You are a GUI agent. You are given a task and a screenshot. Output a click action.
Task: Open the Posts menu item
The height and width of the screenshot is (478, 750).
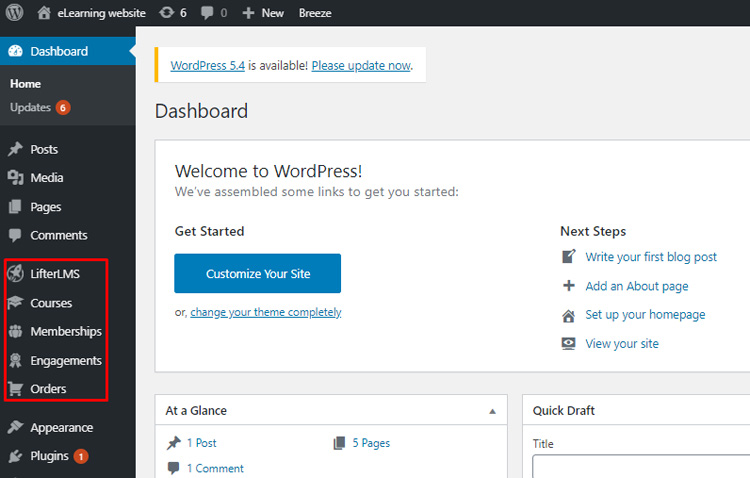coord(44,149)
